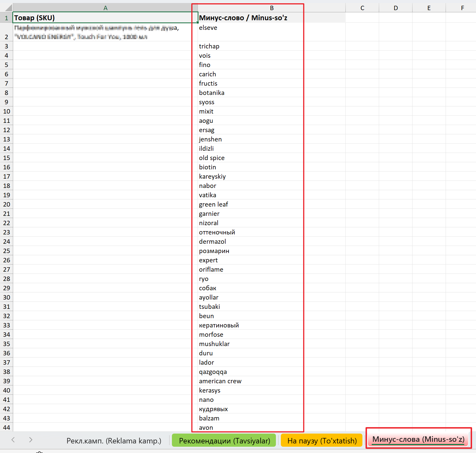Click the 'american crew' cell
The image size is (476, 453).
(272, 381)
